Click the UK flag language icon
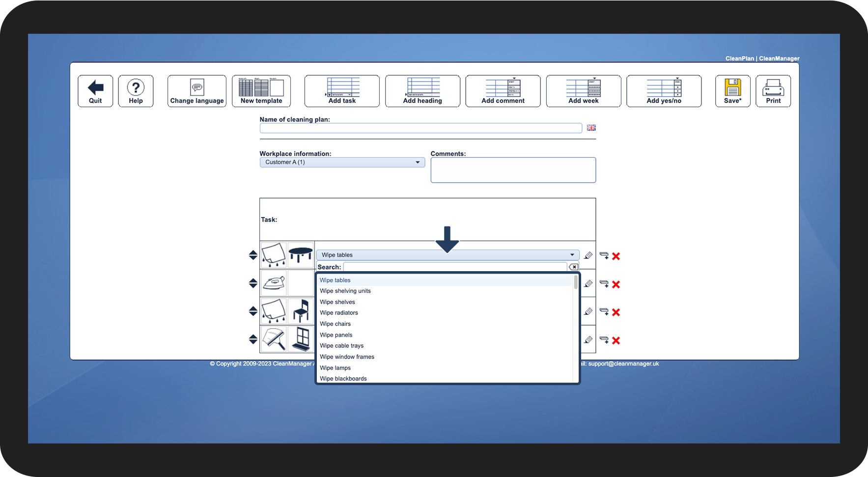The width and height of the screenshot is (868, 477). (x=591, y=128)
